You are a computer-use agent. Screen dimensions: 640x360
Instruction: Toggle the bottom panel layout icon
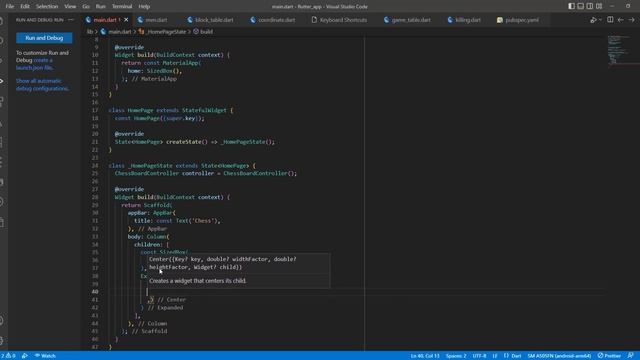[580, 6]
